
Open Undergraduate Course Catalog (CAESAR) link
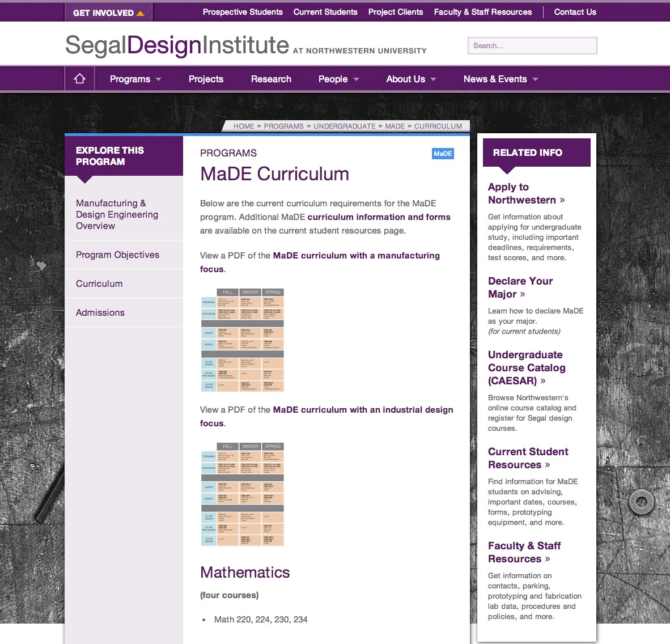pos(527,367)
